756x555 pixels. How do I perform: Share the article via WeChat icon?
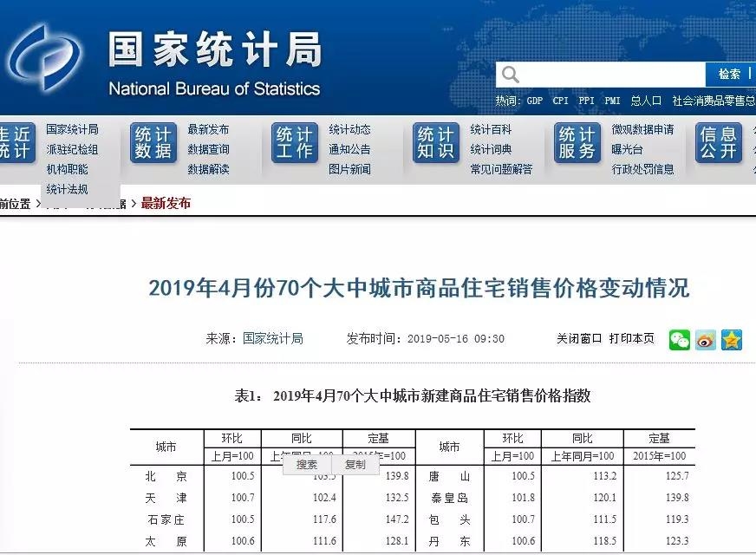pyautogui.click(x=680, y=340)
